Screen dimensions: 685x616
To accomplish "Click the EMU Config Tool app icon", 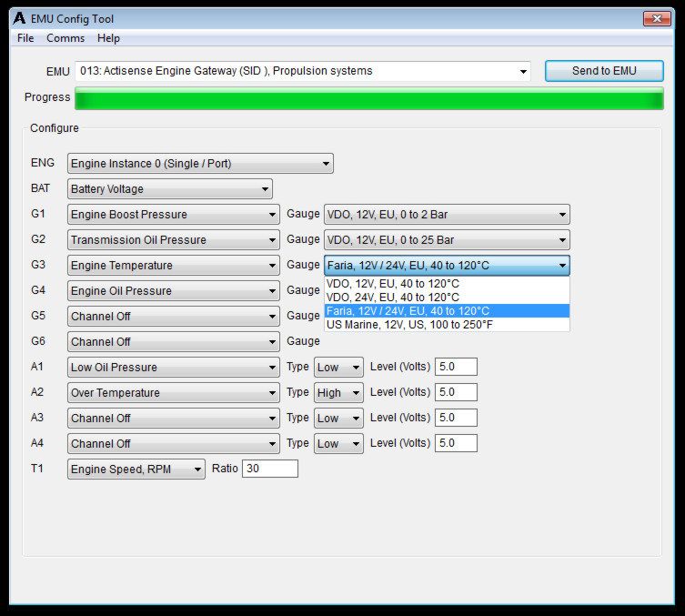I will 19,19.
